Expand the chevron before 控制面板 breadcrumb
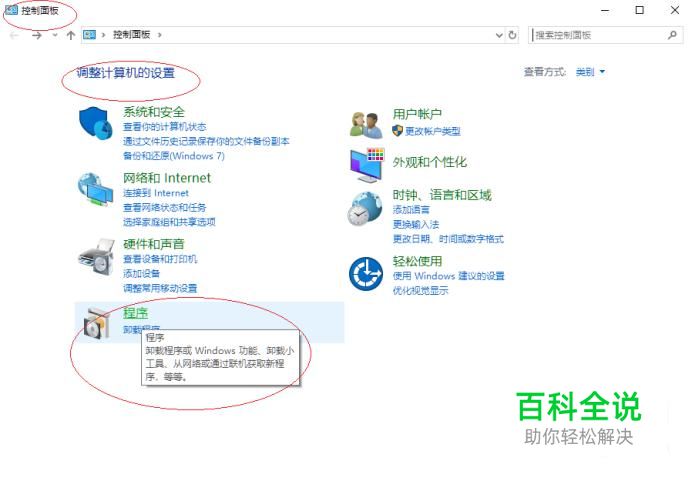Viewport: 692px width, 481px height. tap(103, 35)
